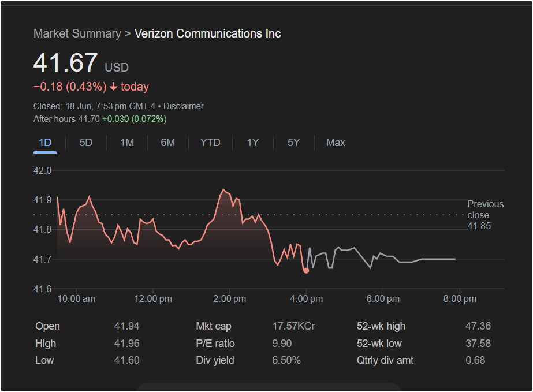Open the Disclaimer link
The width and height of the screenshot is (533, 392).
183,106
